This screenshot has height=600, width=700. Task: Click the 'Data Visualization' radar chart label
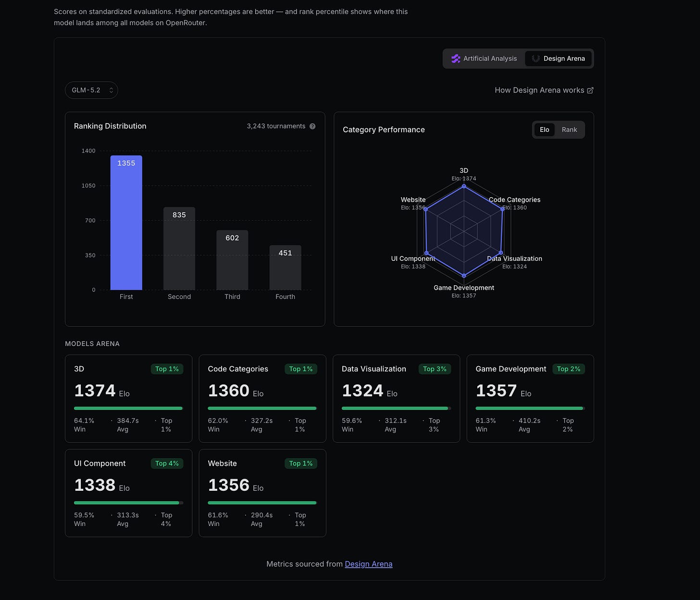point(514,258)
